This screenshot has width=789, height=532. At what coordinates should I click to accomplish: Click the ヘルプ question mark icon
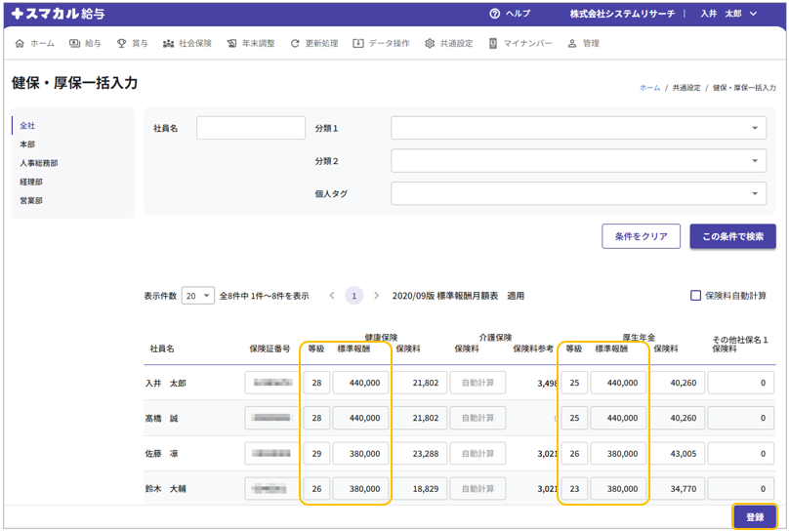point(495,14)
